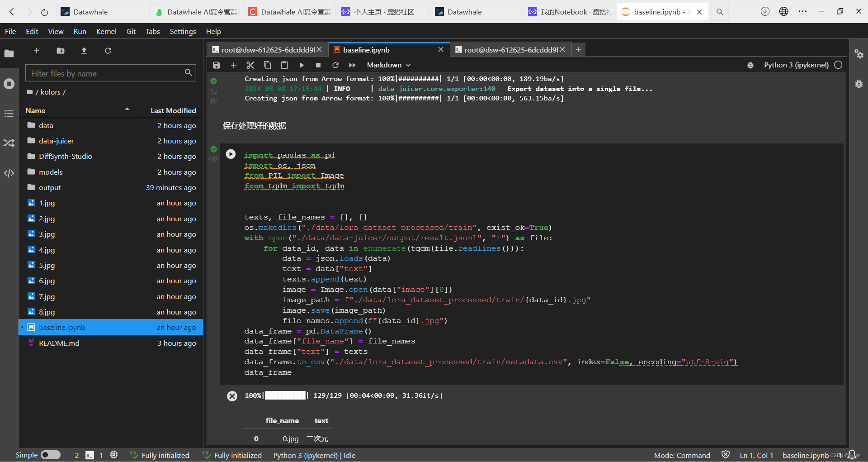Select baseline.ipynb in the file list
Viewport: 868px width, 462px height.
(111, 327)
